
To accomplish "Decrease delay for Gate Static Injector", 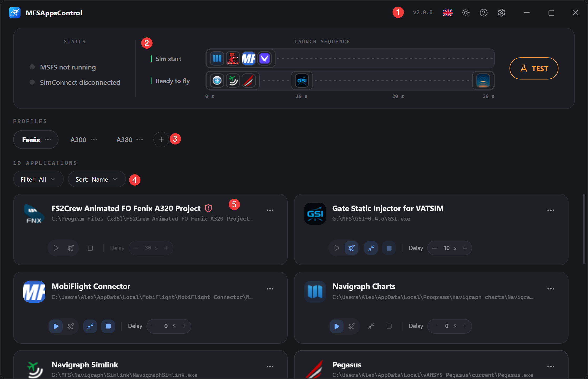I will coord(434,248).
